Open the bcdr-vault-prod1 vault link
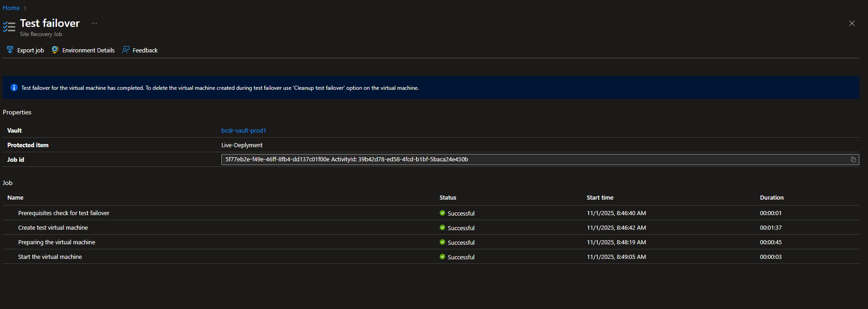Viewport: 868px width, 309px height. (243, 130)
